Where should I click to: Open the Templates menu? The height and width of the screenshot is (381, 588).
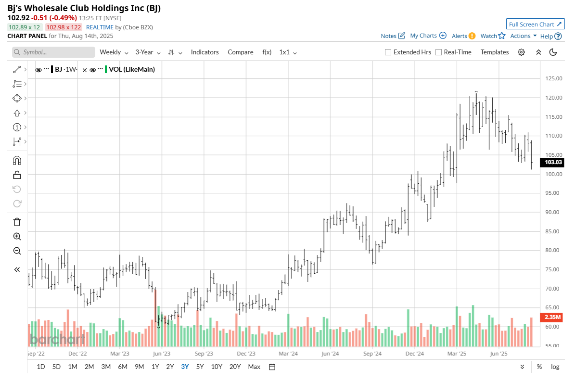point(495,52)
